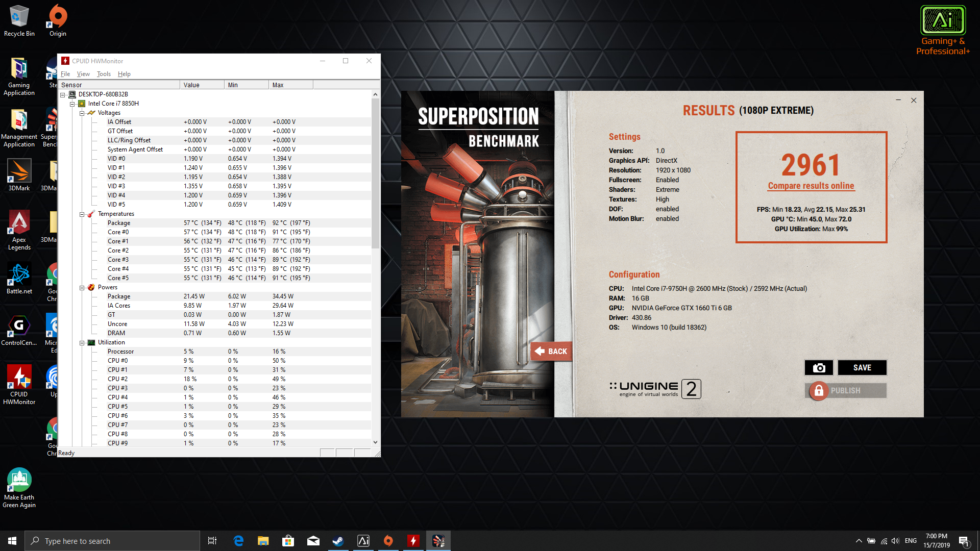Click the Sensor column header
The height and width of the screenshot is (551, 980).
point(119,85)
